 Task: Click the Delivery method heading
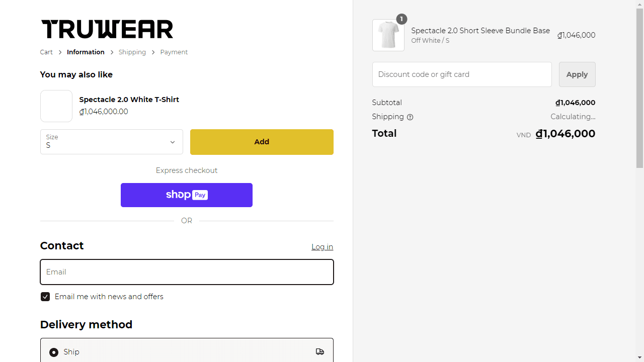coord(86,325)
